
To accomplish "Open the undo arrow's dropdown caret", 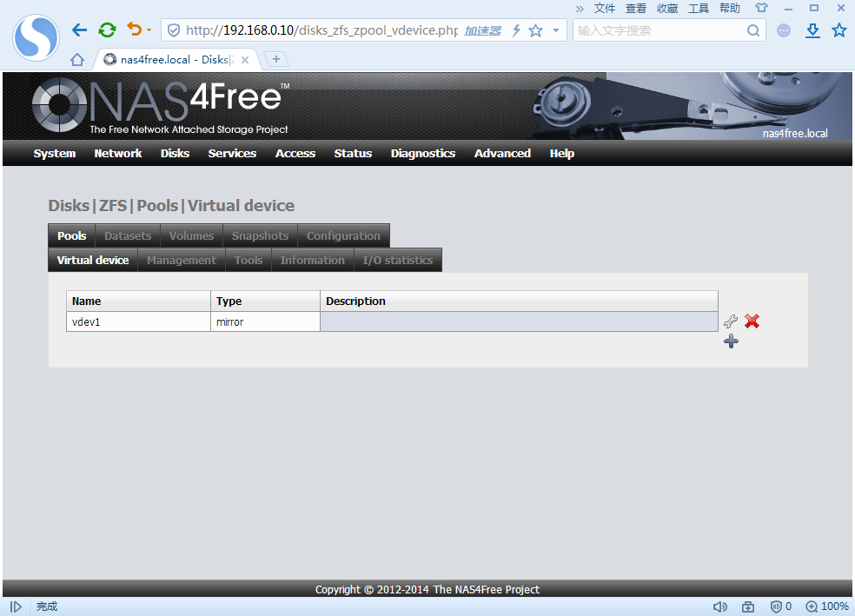I will (149, 30).
